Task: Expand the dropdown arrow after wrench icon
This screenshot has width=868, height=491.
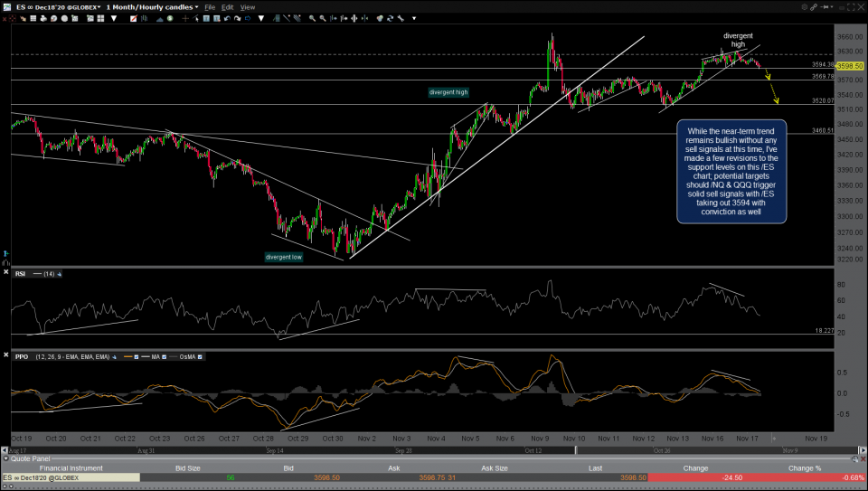Action: click(414, 18)
